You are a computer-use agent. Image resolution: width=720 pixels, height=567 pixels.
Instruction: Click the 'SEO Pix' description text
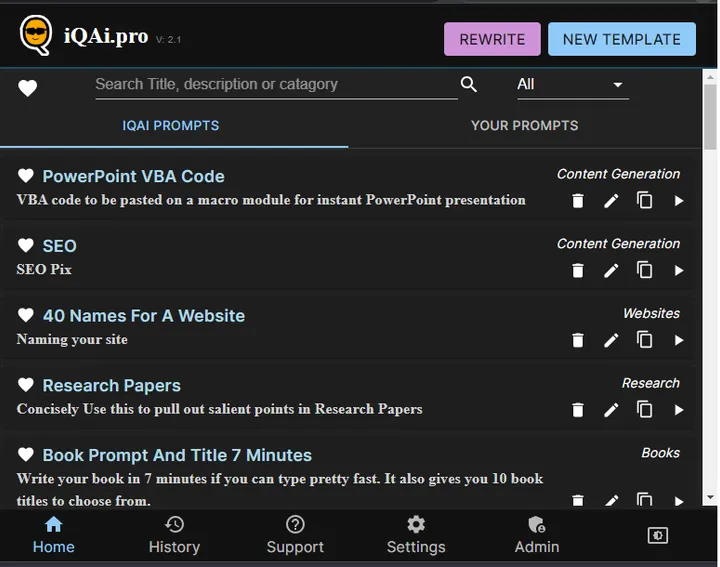point(44,269)
